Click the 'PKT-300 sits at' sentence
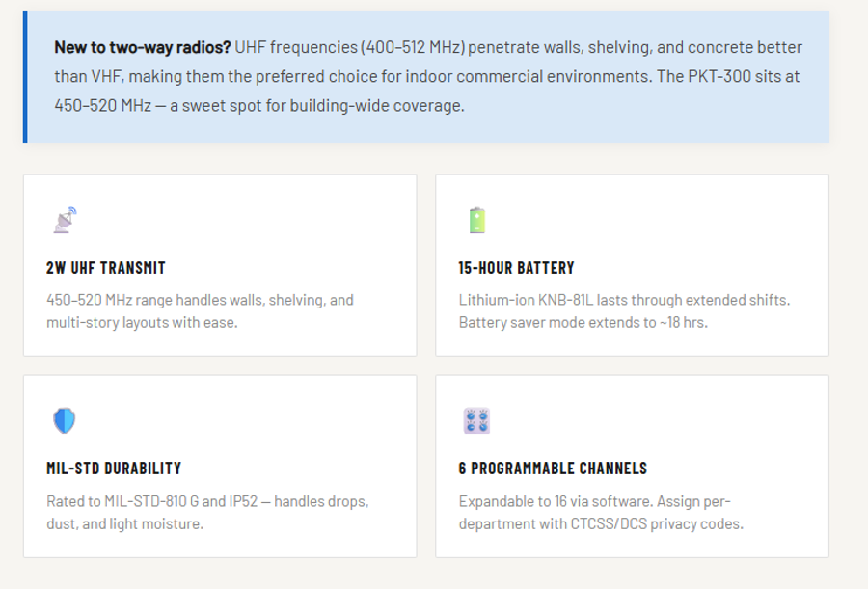868x589 pixels. point(728,76)
